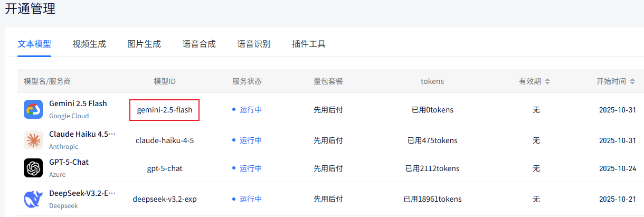
Task: Click 先用后付 in the Claude Haiku row
Action: point(328,140)
